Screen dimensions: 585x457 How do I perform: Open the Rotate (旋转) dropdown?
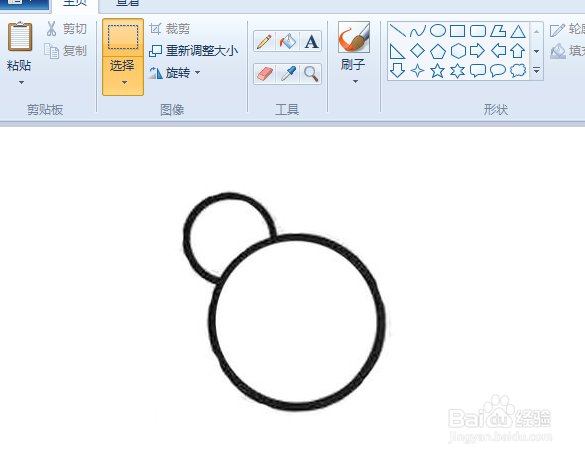[175, 72]
